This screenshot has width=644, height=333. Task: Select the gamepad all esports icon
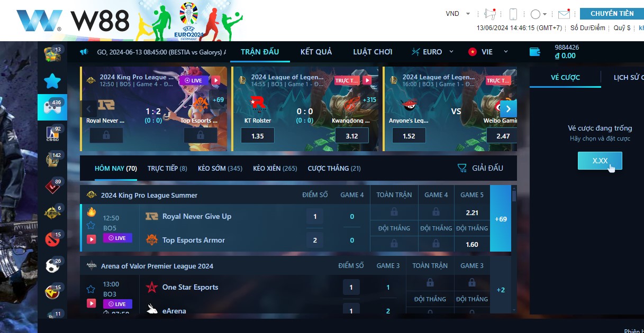52,107
